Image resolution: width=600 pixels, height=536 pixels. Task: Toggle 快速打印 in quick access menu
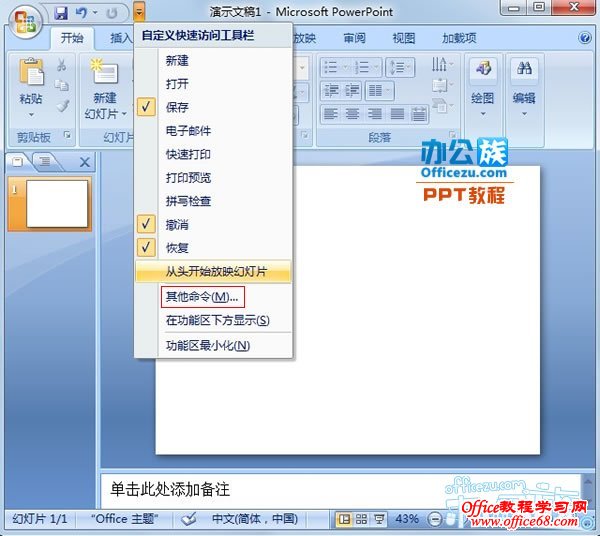point(214,154)
